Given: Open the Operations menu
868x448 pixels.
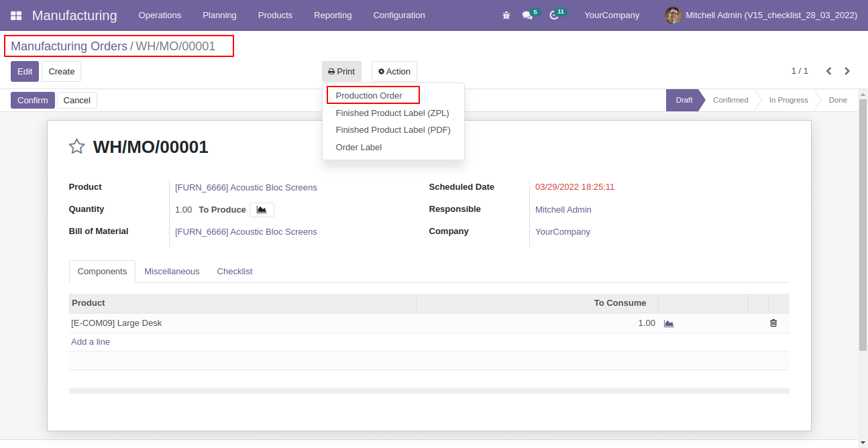Looking at the screenshot, I should (160, 15).
